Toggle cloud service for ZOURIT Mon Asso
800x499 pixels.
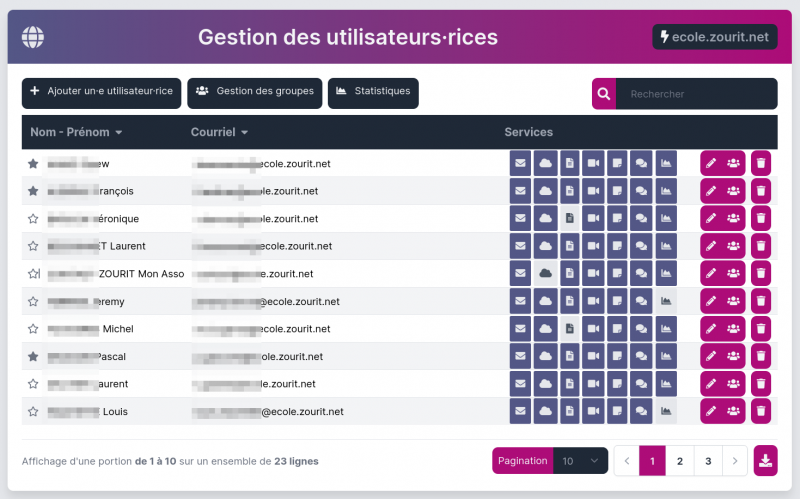pos(545,273)
